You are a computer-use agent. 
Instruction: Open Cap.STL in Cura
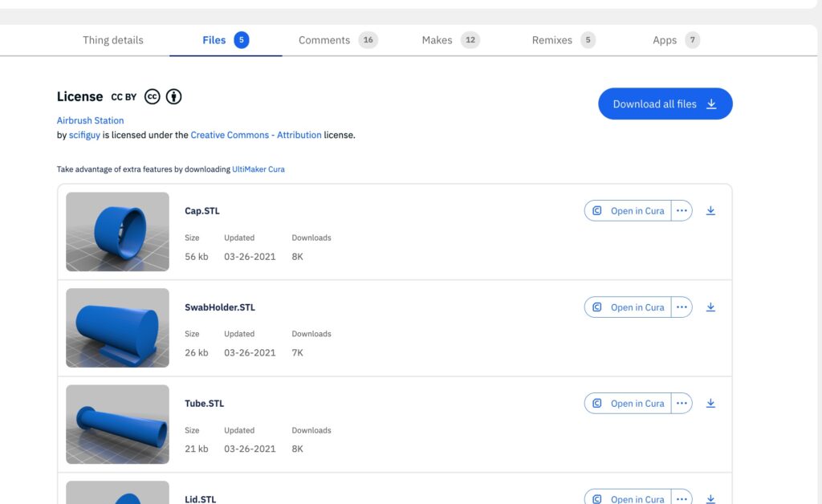tap(628, 210)
